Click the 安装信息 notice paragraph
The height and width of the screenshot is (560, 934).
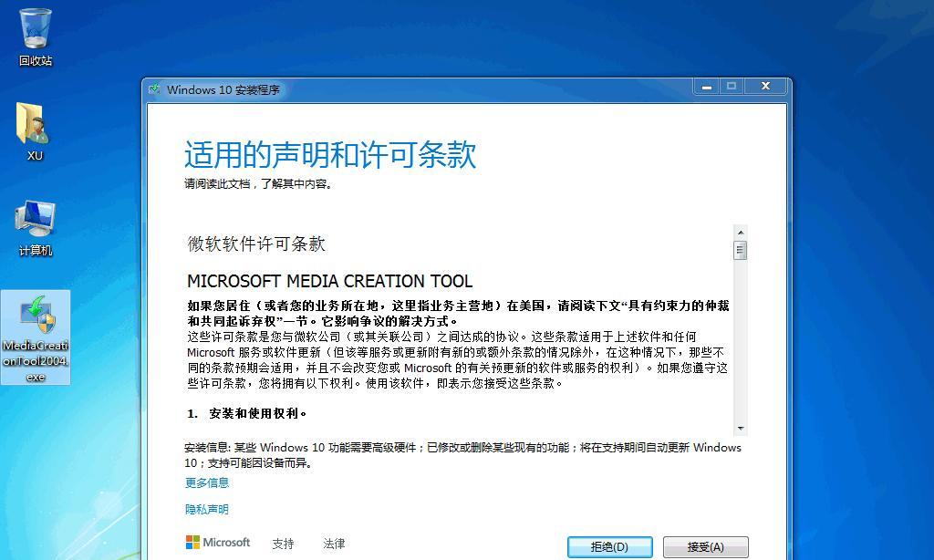[x=462, y=455]
